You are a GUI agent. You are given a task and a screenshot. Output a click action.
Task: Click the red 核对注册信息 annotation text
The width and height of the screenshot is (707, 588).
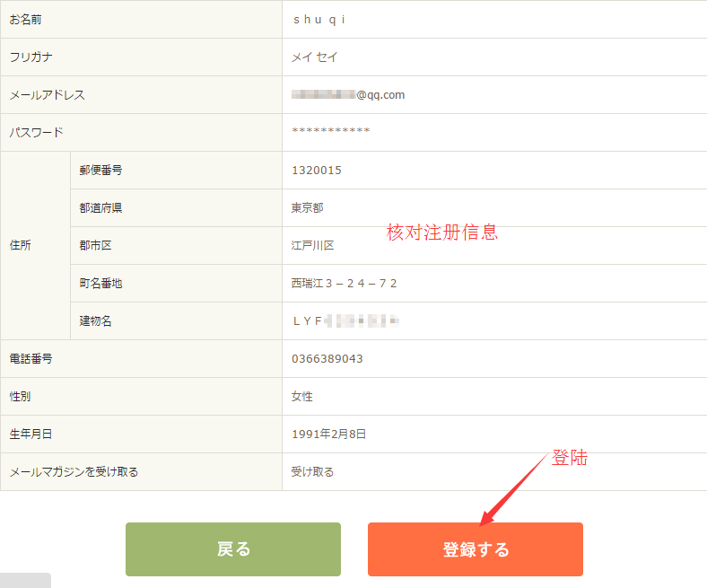pos(441,232)
